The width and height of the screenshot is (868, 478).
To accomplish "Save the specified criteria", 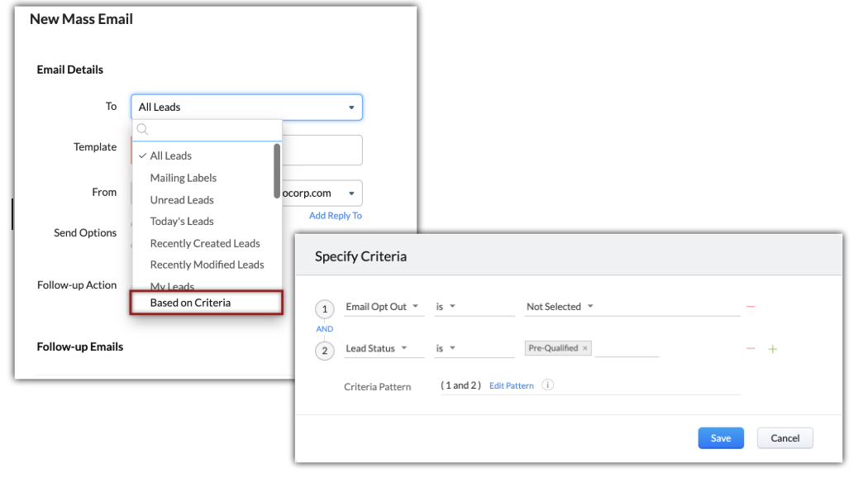I will (x=720, y=438).
